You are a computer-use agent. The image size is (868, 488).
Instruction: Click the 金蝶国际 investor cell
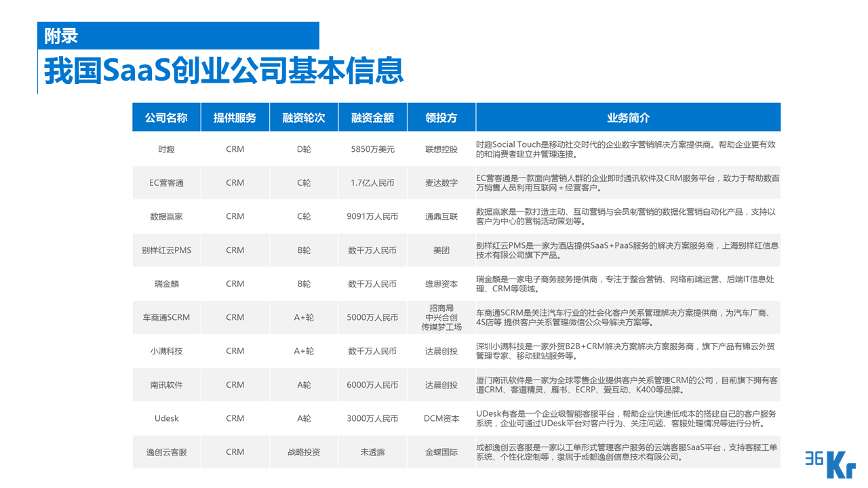[441, 451]
